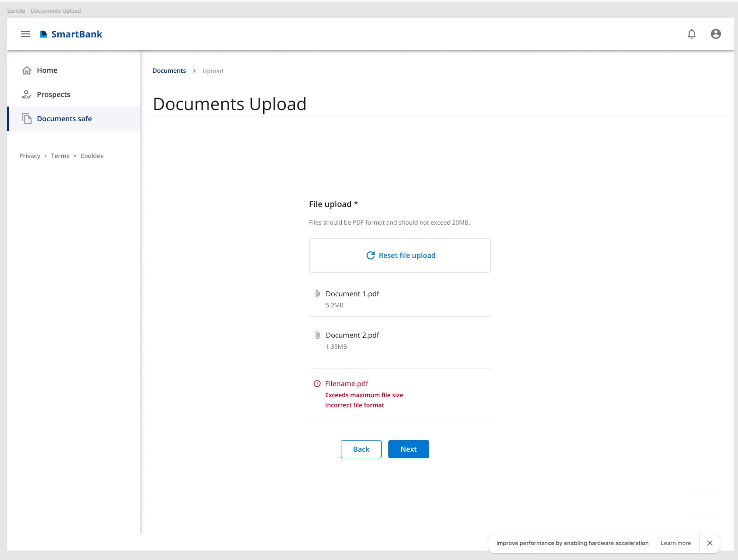Viewport: 738px width, 560px height.
Task: Click the Documents safe files icon
Action: 27,119
